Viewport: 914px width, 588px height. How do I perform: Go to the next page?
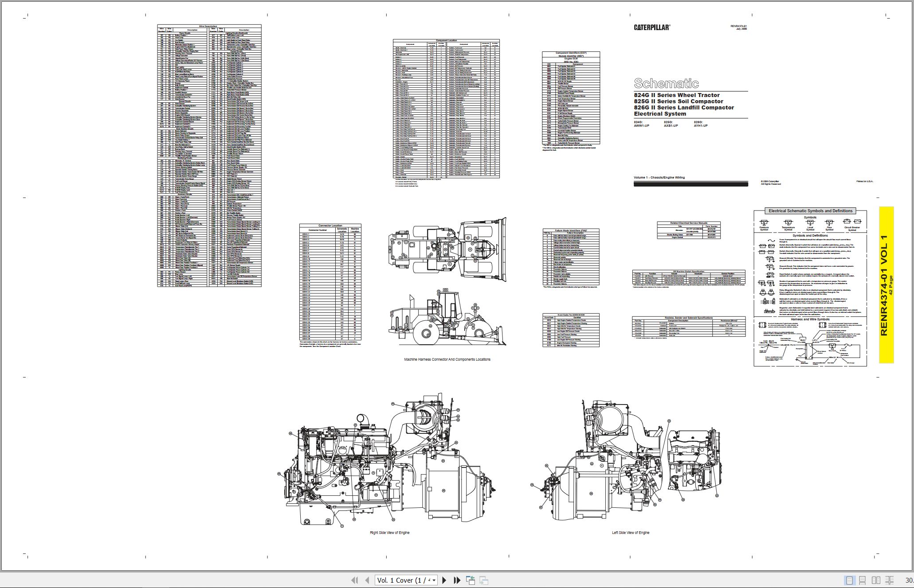(x=444, y=580)
